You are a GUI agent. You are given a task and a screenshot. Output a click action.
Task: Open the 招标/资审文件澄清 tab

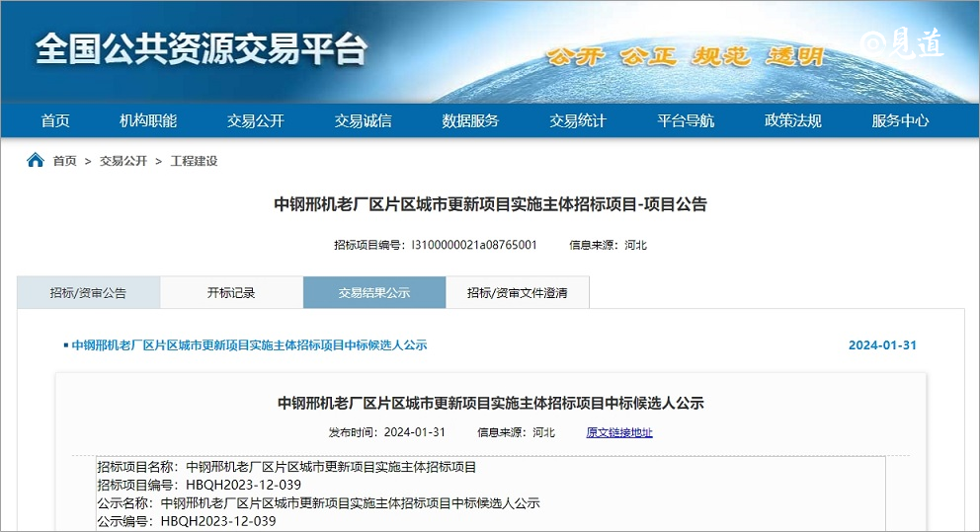[x=518, y=293]
